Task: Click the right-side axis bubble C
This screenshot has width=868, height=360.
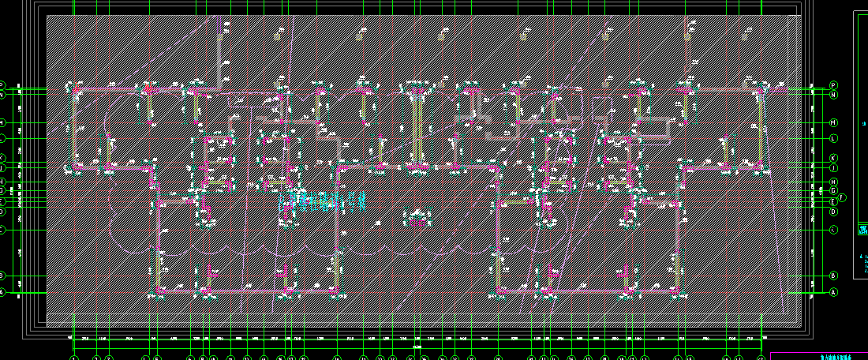Action: point(834,229)
